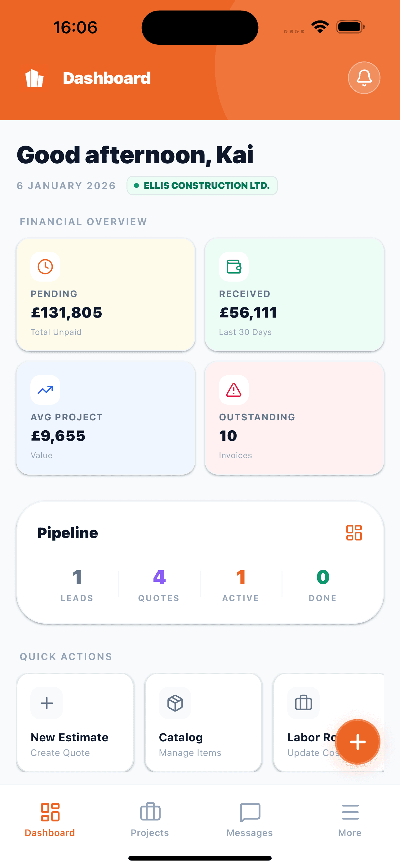
Task: Click the trending chart icon on Avg Project card
Action: coord(45,390)
